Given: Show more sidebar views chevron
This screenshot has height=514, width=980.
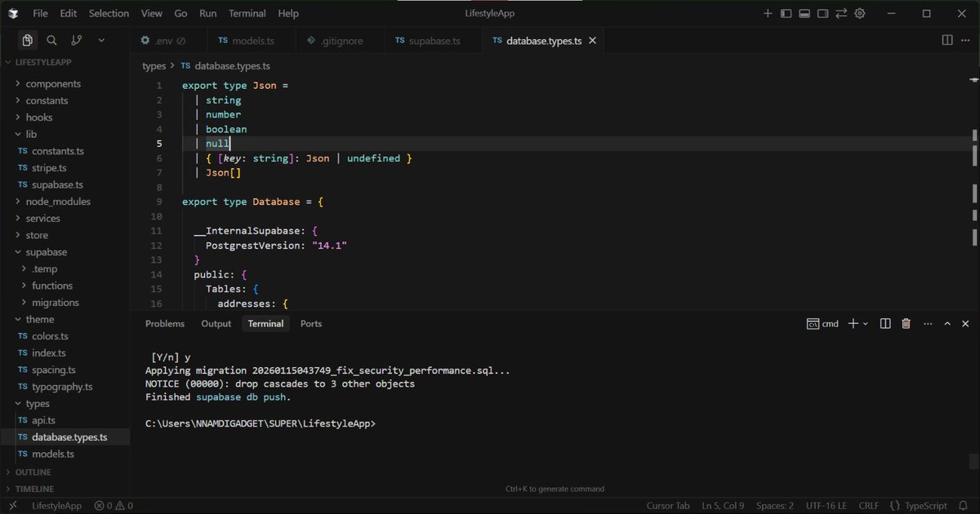Looking at the screenshot, I should pyautogui.click(x=101, y=40).
